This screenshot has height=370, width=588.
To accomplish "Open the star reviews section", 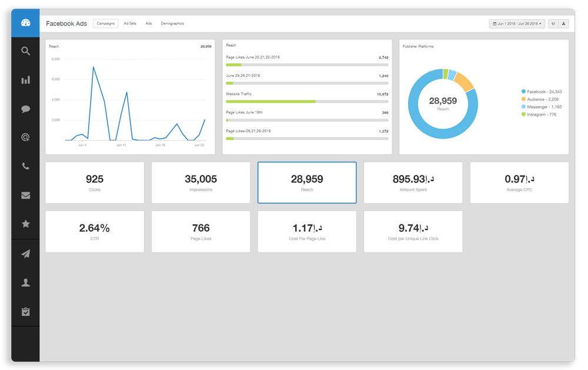I will (x=25, y=224).
